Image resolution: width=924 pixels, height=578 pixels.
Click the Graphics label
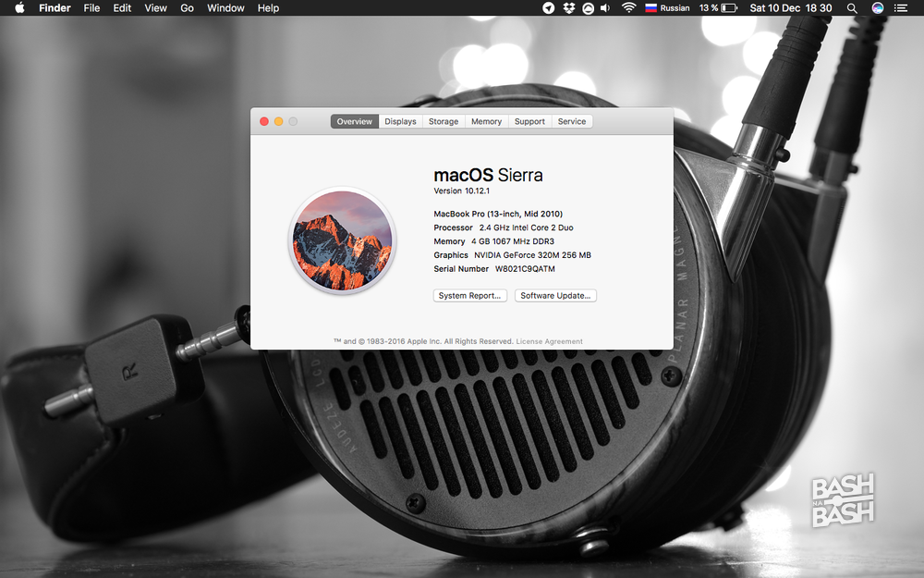tap(451, 255)
